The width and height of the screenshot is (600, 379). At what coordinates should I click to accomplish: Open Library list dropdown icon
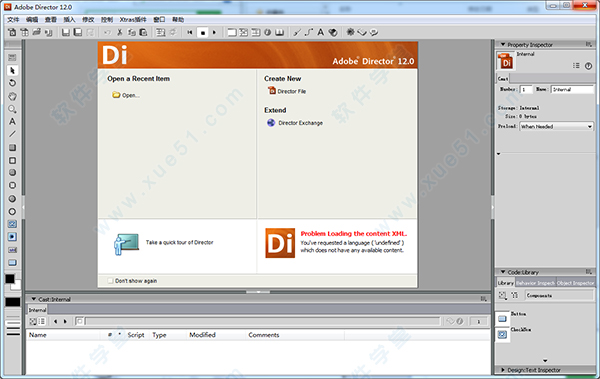pyautogui.click(x=502, y=295)
